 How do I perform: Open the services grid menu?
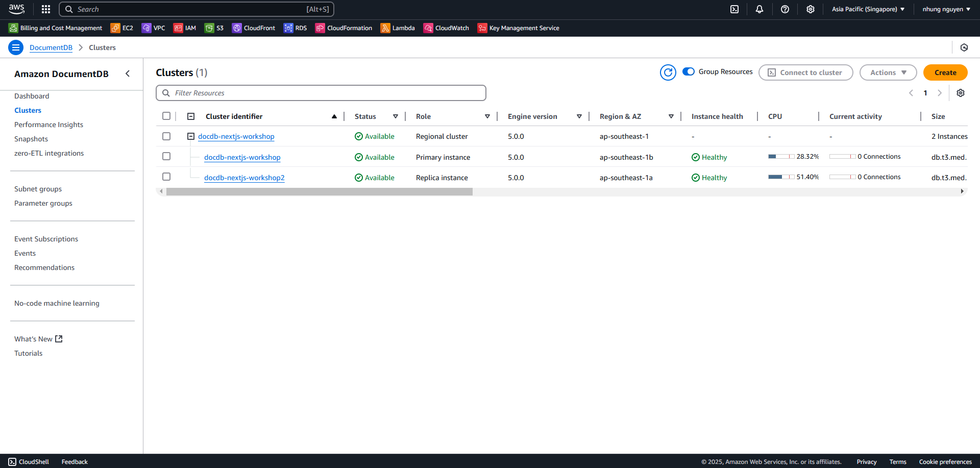click(46, 9)
